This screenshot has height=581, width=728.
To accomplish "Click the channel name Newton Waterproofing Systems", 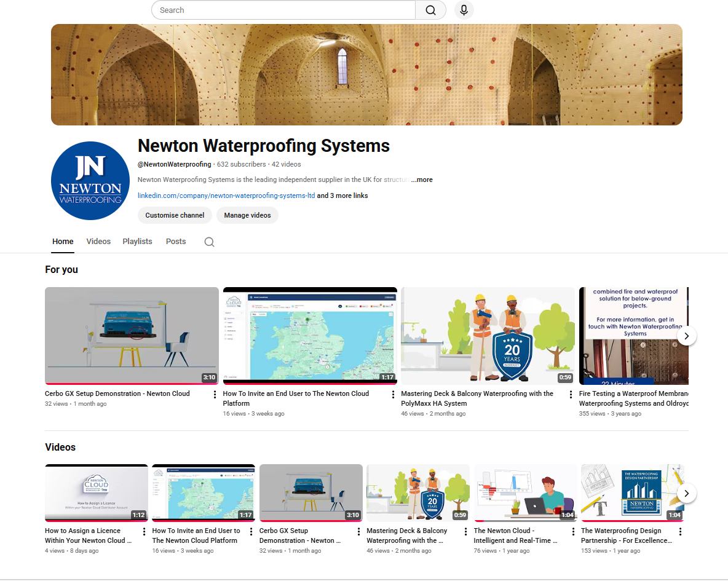I will click(264, 146).
